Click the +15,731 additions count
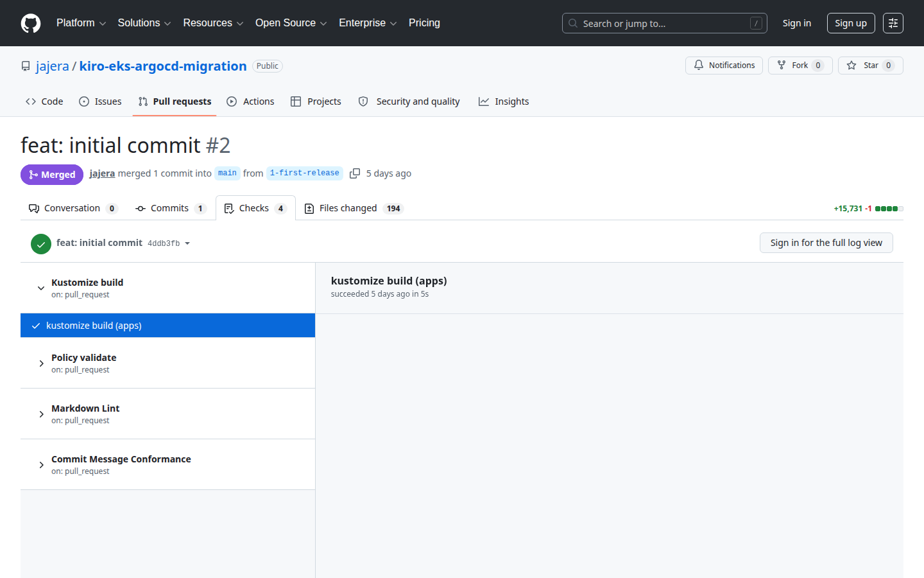The width and height of the screenshot is (924, 578). [848, 209]
